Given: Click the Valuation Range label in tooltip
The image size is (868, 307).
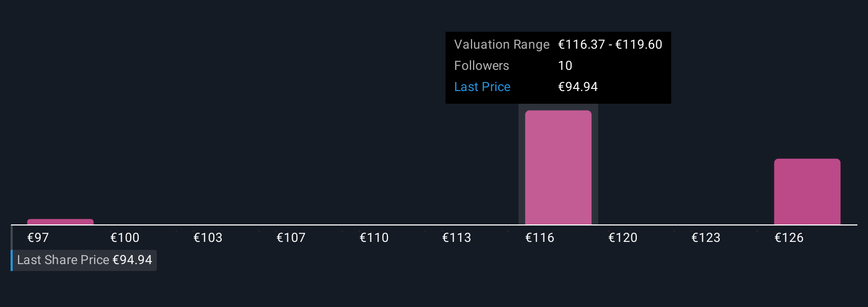Looking at the screenshot, I should click(x=502, y=44).
